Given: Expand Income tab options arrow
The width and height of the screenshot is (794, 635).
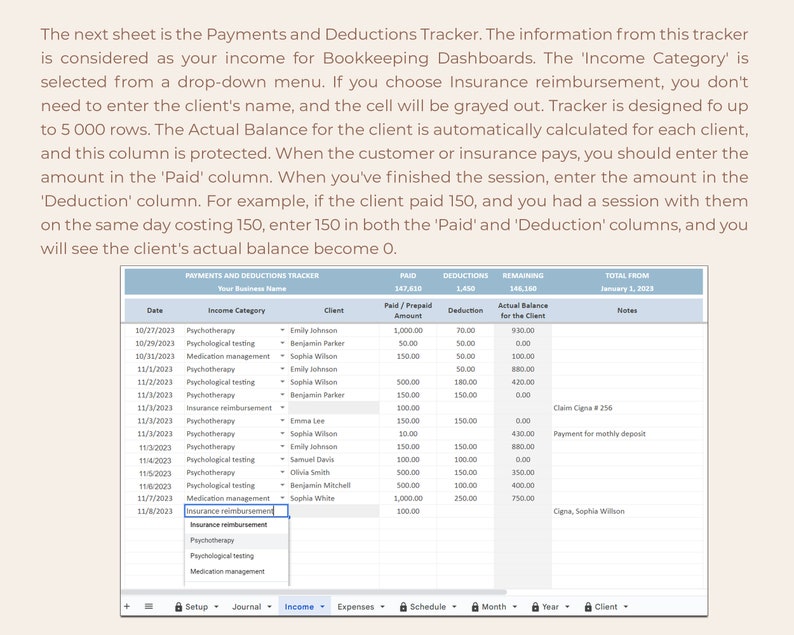Looking at the screenshot, I should 322,607.
